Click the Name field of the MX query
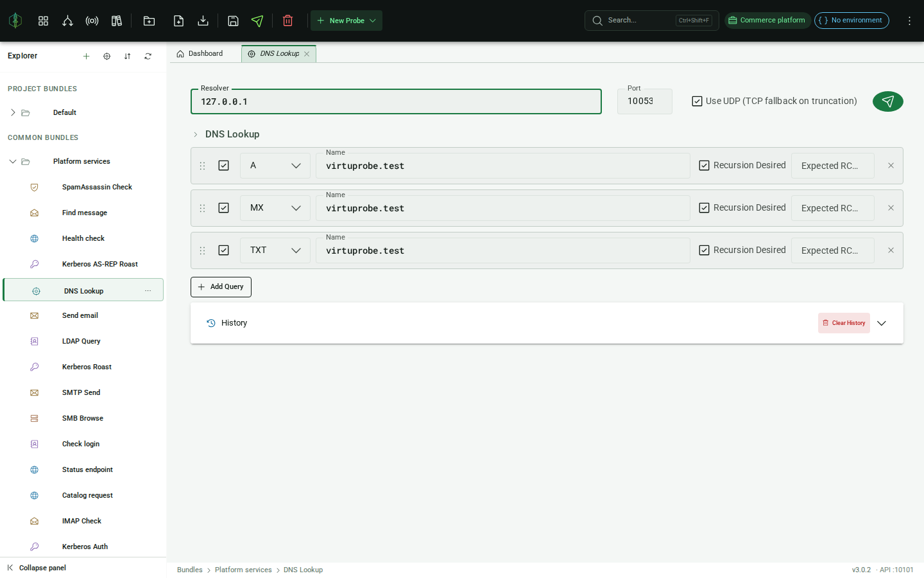This screenshot has width=924, height=578. (x=502, y=208)
